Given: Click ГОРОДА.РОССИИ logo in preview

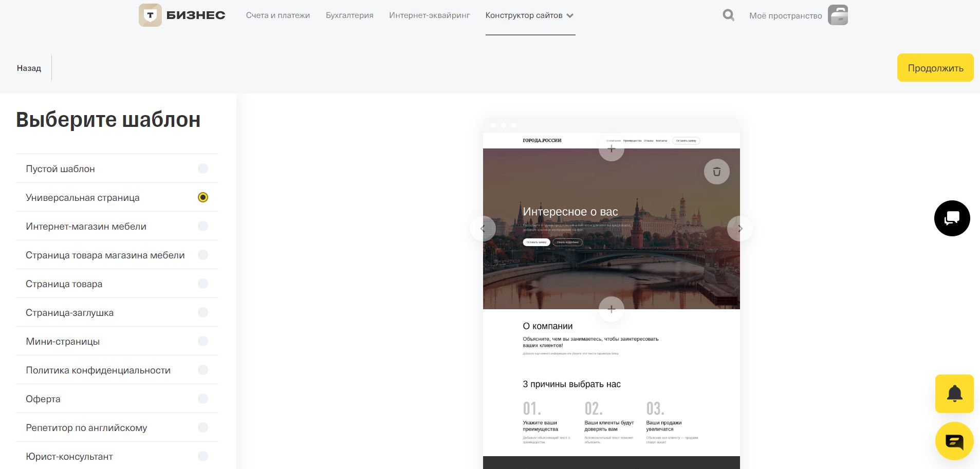Looking at the screenshot, I should (542, 140).
